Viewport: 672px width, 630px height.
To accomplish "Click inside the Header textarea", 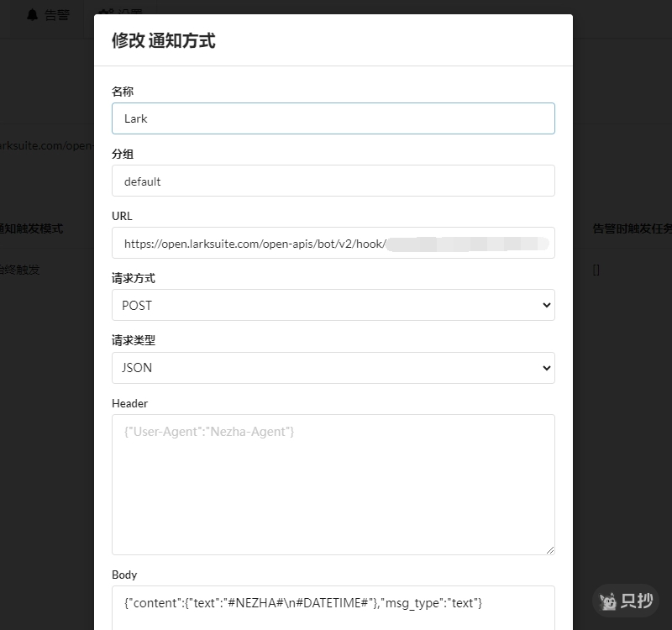I will (333, 484).
